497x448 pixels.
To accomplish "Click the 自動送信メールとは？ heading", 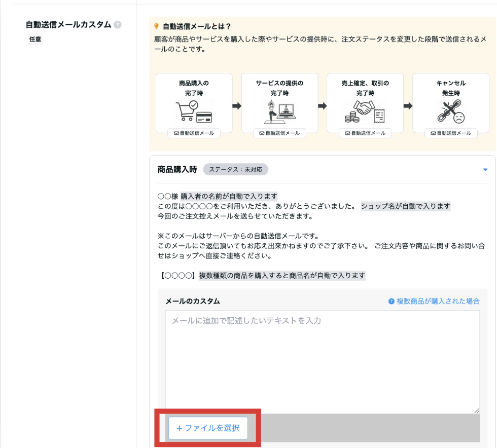I will point(197,26).
